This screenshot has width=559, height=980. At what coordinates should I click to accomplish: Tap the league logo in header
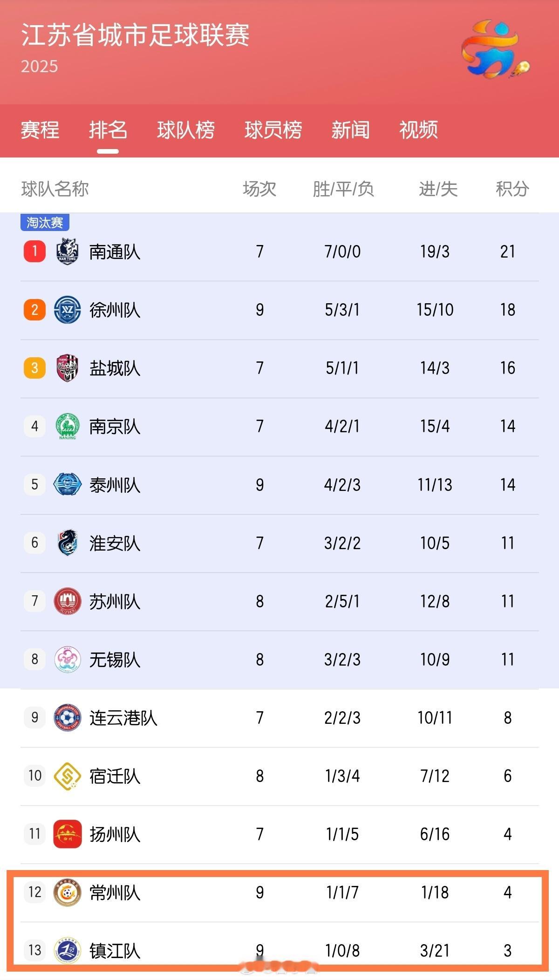click(495, 49)
